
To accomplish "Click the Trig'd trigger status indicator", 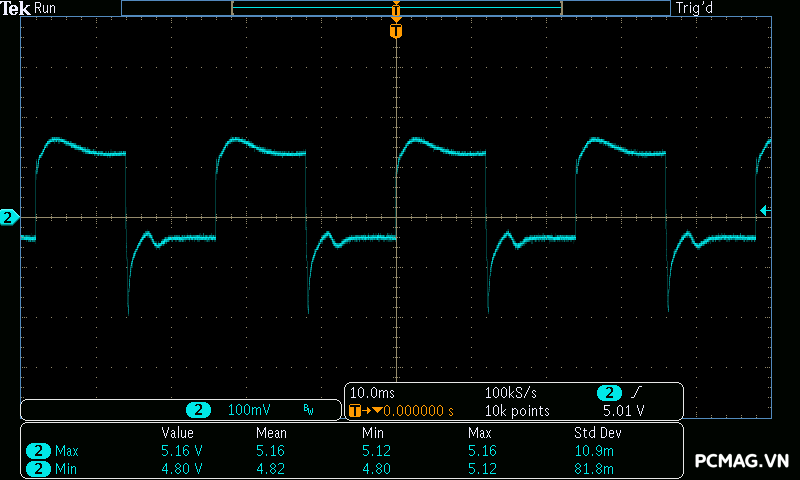I will click(721, 8).
